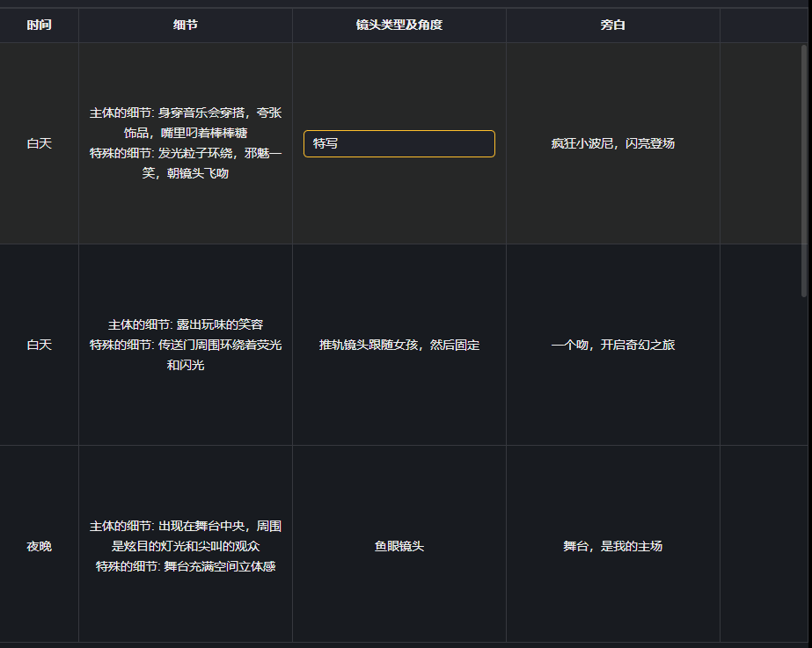Click the vertical scrollbar thumb
The width and height of the screenshot is (812, 648).
point(804,171)
